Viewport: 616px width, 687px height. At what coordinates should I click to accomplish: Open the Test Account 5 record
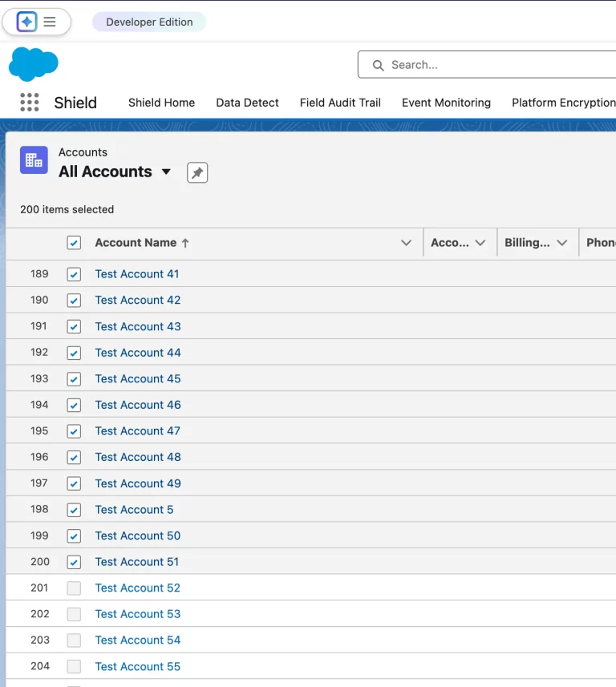pyautogui.click(x=134, y=510)
